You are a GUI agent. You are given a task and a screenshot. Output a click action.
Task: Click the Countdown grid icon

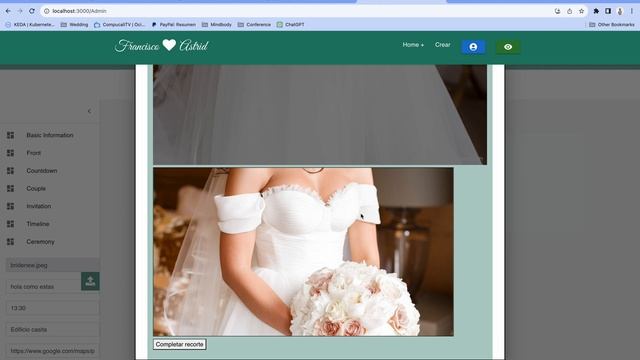11,171
